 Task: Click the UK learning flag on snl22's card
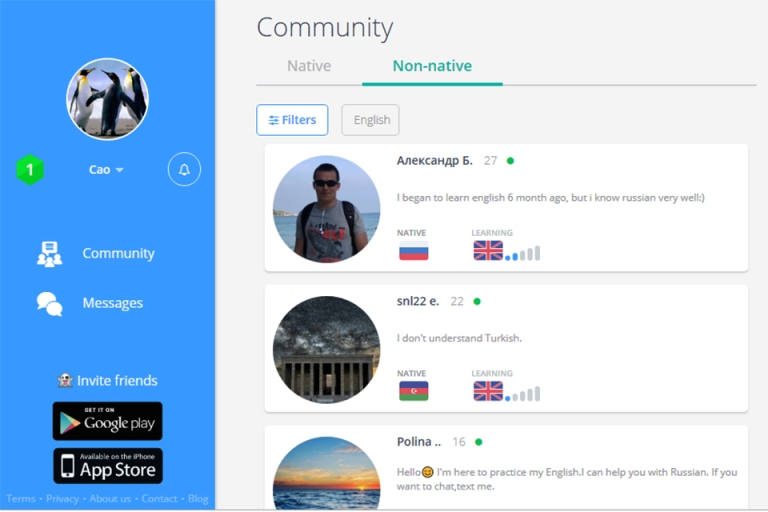coord(488,391)
